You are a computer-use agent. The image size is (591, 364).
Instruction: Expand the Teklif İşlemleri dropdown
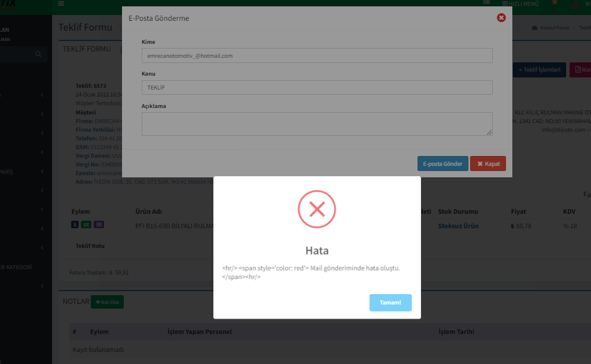[539, 70]
